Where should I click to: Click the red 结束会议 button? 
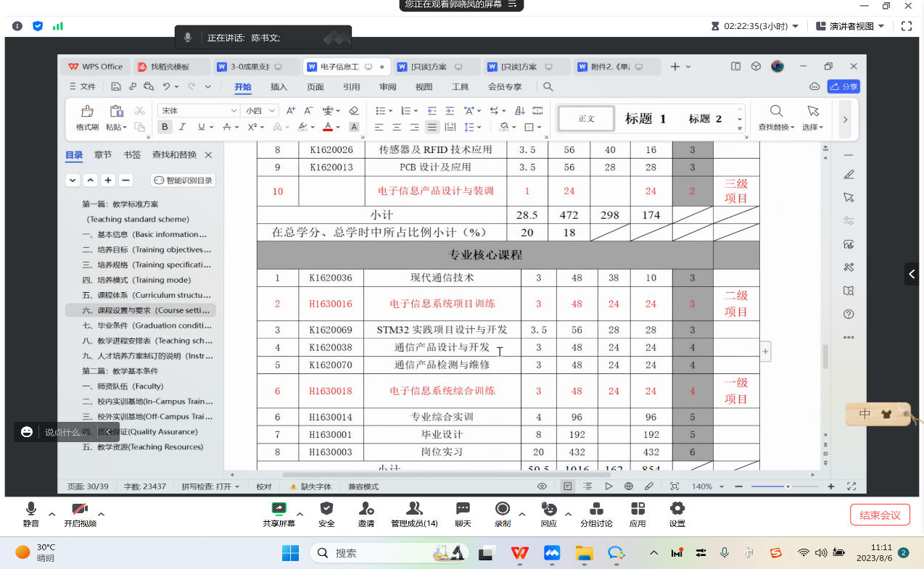click(x=880, y=515)
